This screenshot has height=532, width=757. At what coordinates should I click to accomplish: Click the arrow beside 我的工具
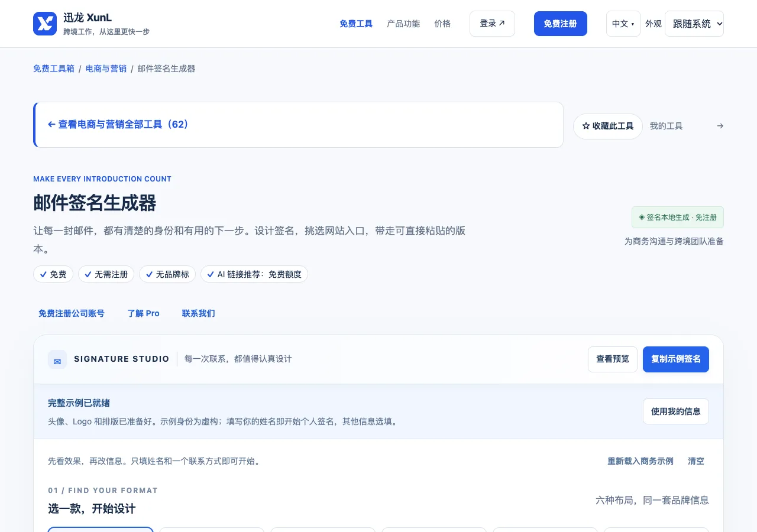(720, 126)
